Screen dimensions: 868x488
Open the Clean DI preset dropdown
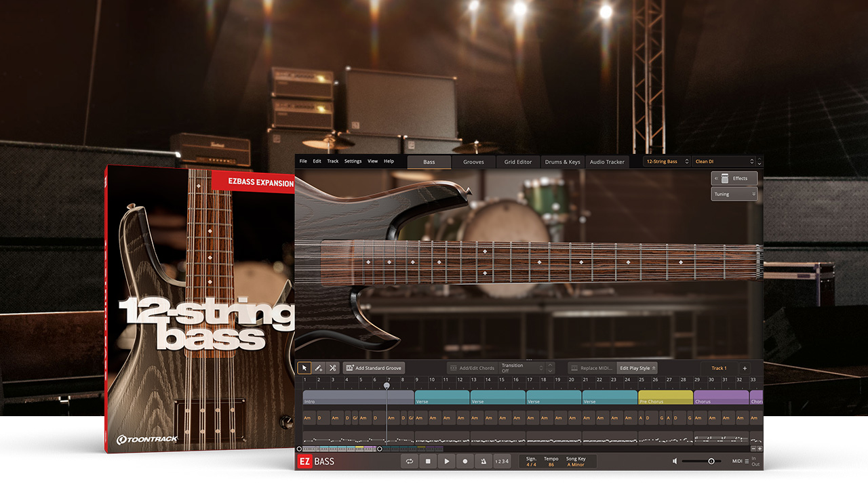coord(724,161)
